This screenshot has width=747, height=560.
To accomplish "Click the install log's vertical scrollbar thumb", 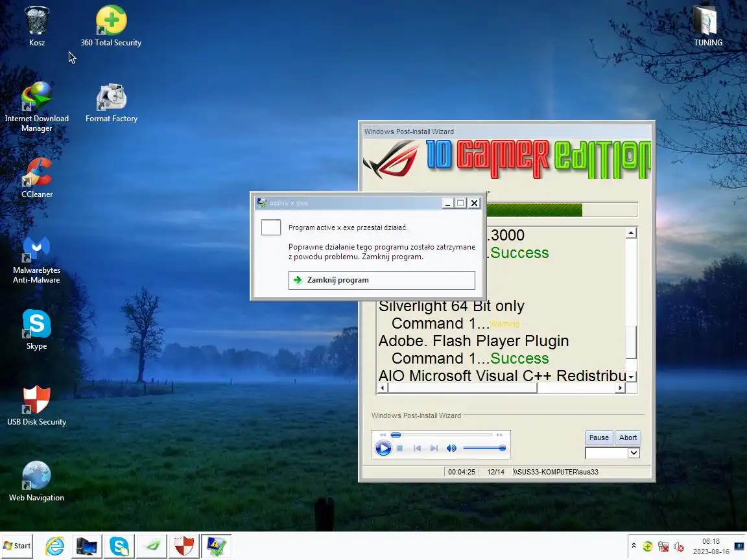I will click(631, 342).
